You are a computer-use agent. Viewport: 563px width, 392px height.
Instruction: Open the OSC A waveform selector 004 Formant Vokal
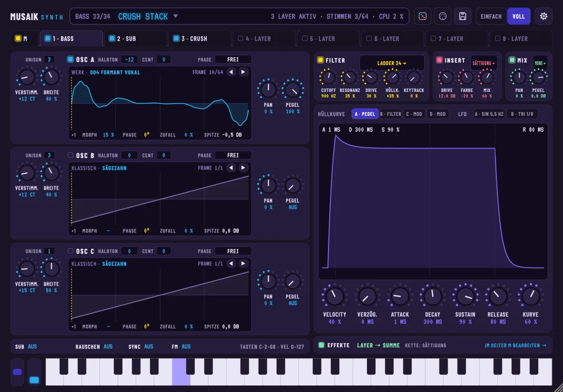[x=115, y=72]
